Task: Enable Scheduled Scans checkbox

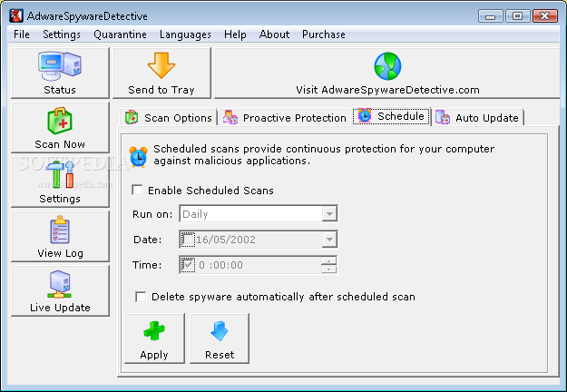Action: (137, 191)
